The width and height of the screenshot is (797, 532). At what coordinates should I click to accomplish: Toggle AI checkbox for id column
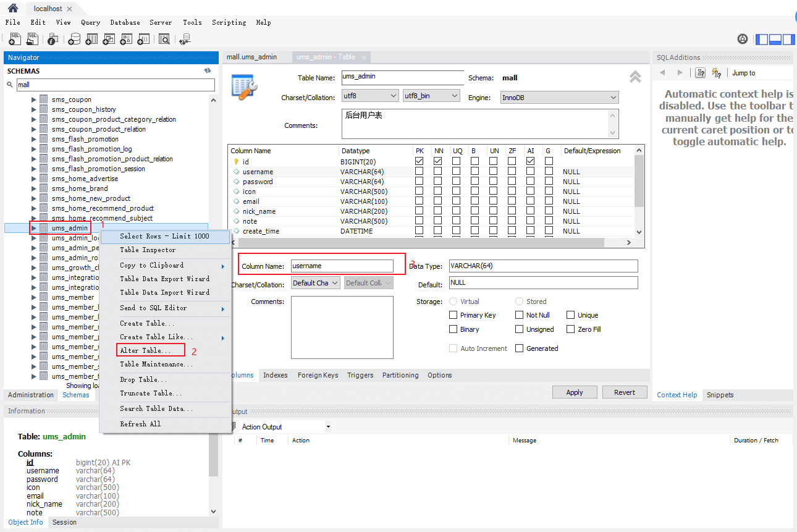(530, 161)
